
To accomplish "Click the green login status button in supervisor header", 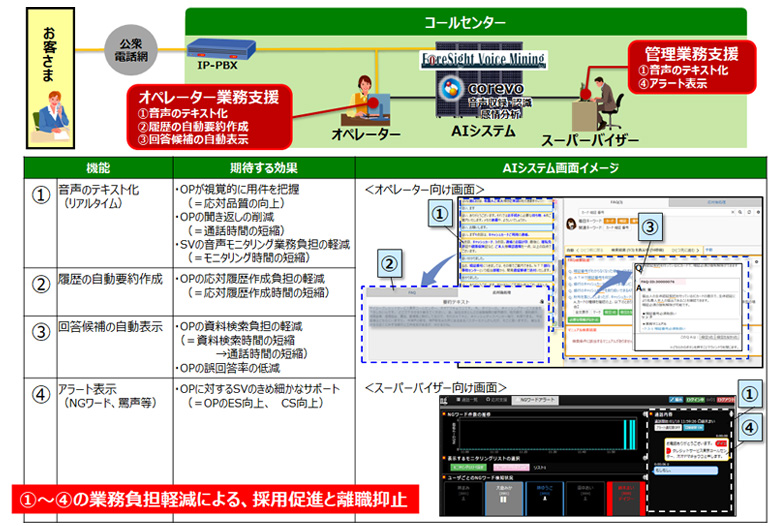I will click(x=695, y=400).
